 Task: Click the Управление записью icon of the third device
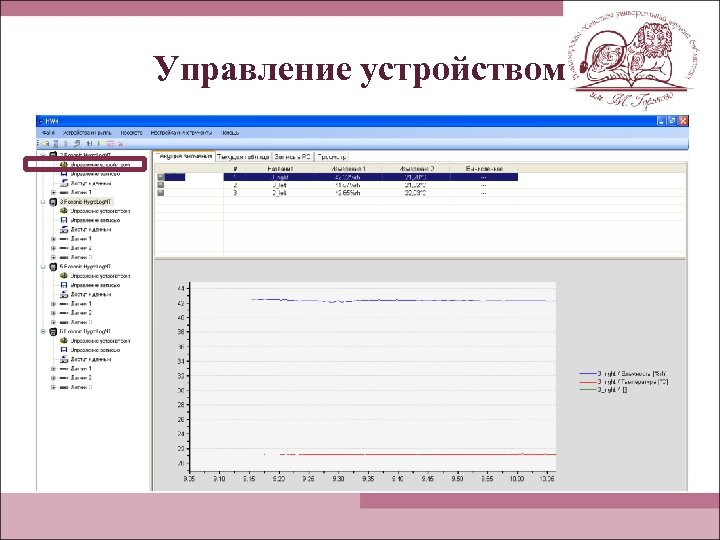64,285
